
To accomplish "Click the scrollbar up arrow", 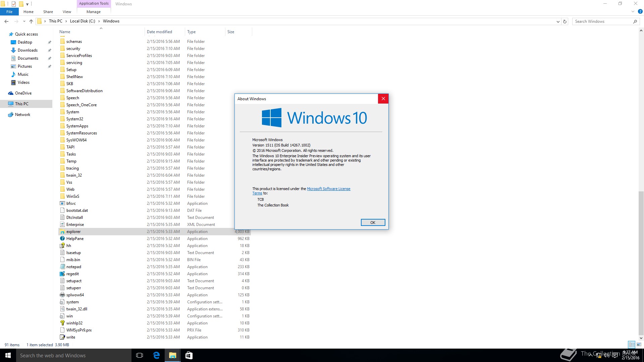I will [641, 31].
